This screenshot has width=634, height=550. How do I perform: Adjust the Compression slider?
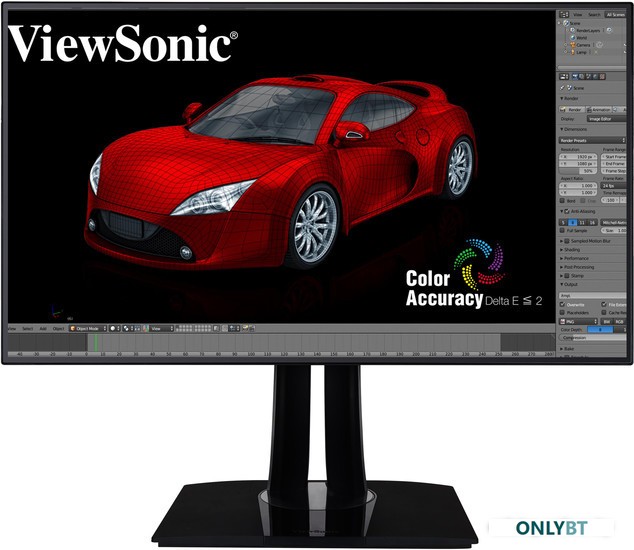coord(592,337)
